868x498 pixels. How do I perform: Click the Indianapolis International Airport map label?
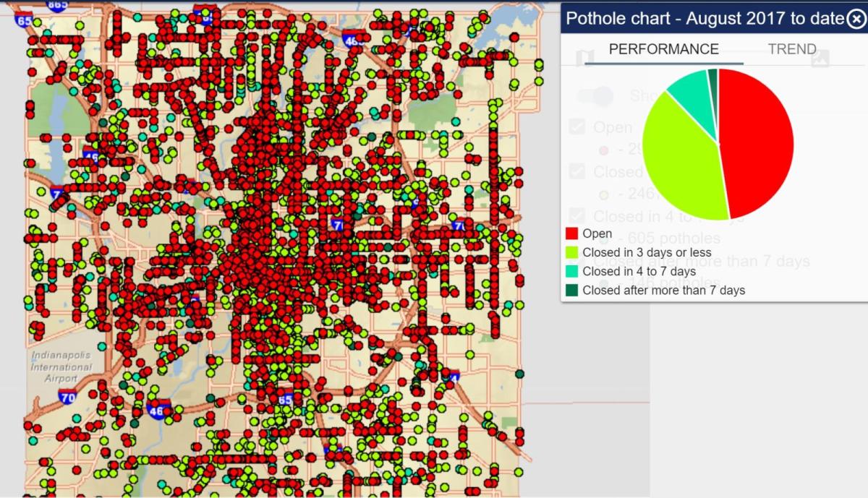[x=61, y=367]
